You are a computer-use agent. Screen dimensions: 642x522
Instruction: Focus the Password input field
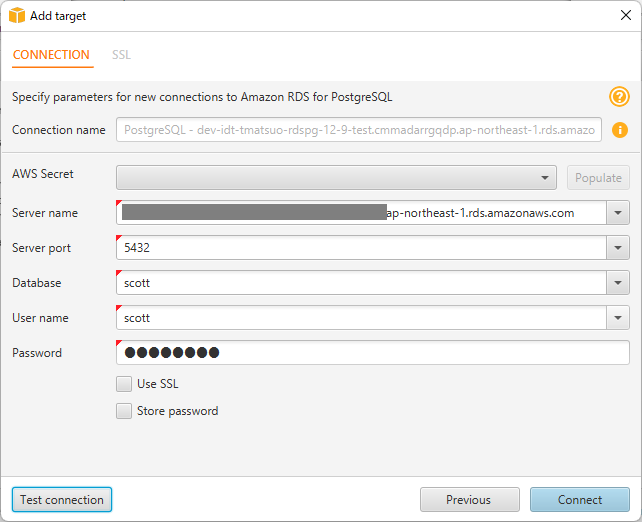[x=373, y=353]
